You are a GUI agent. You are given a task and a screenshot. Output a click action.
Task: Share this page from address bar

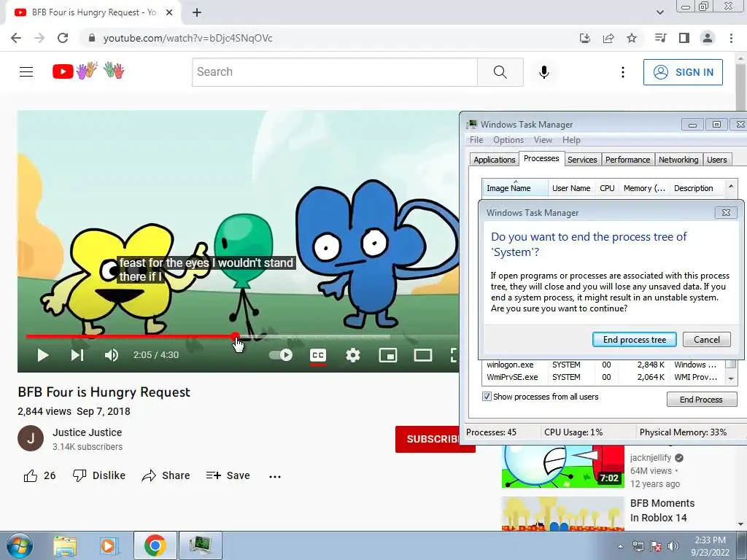click(608, 38)
